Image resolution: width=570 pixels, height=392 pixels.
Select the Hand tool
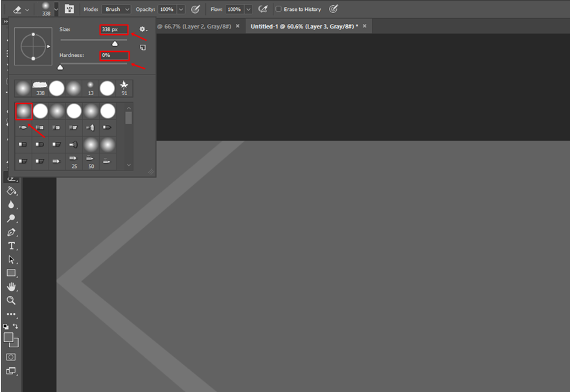(x=11, y=286)
